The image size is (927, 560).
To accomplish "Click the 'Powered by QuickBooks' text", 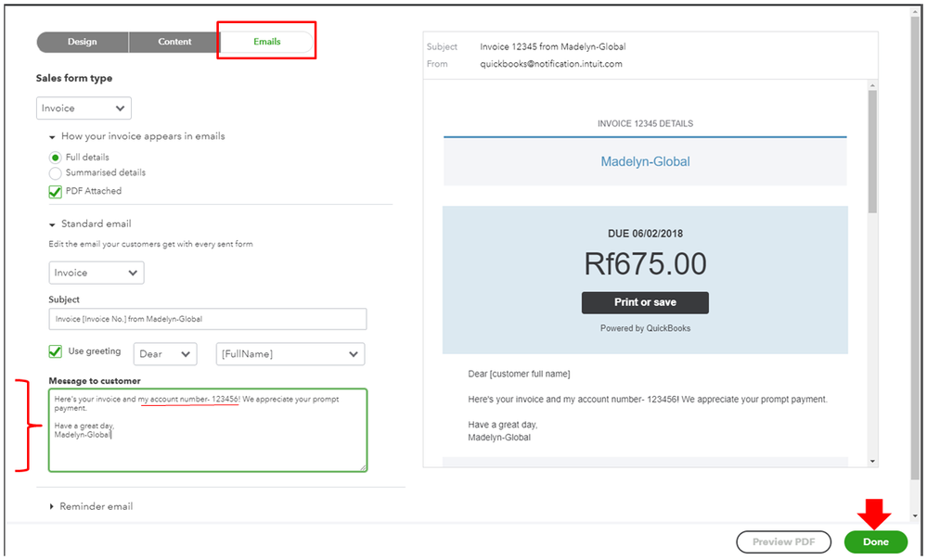I will pos(645,328).
